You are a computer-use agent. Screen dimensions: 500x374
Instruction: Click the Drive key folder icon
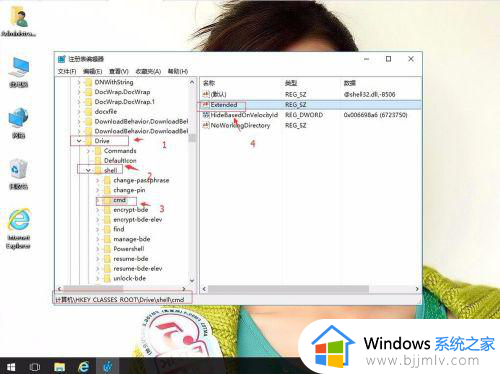[88, 141]
